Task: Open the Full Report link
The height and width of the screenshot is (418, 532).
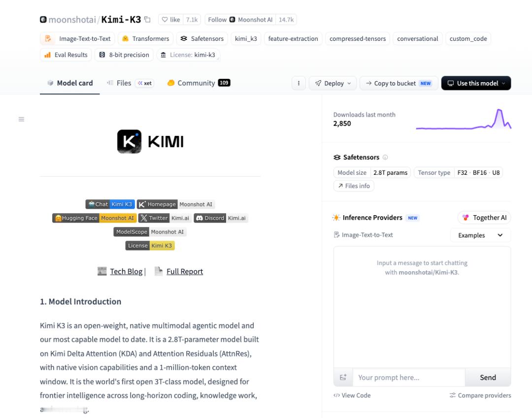Action: [x=185, y=272]
